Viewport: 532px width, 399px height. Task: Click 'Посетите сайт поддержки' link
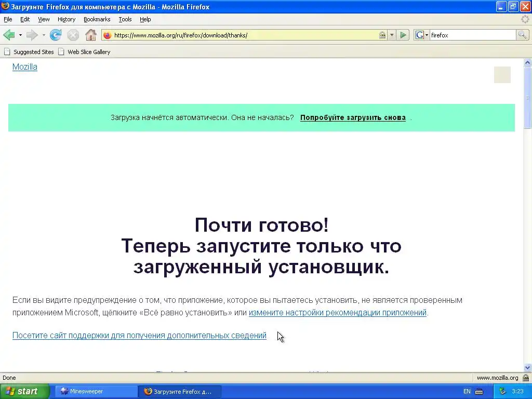click(139, 336)
